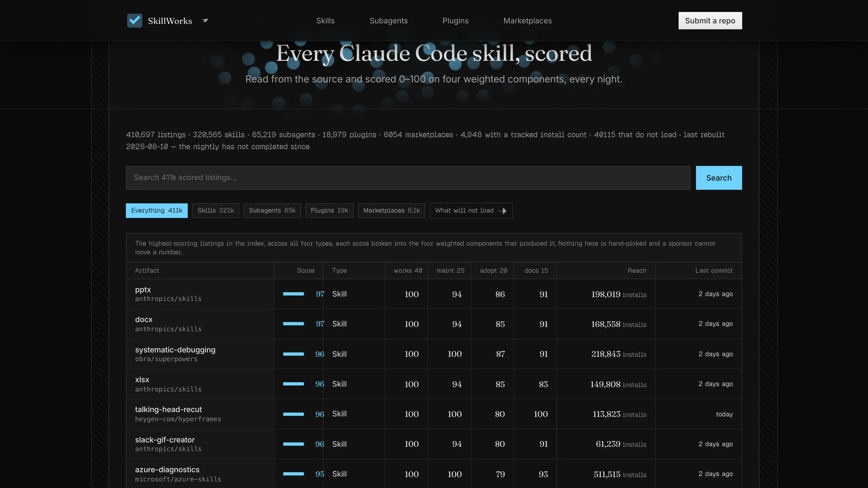The image size is (868, 488).
Task: Click the arrow icon in What will not load
Action: point(502,211)
